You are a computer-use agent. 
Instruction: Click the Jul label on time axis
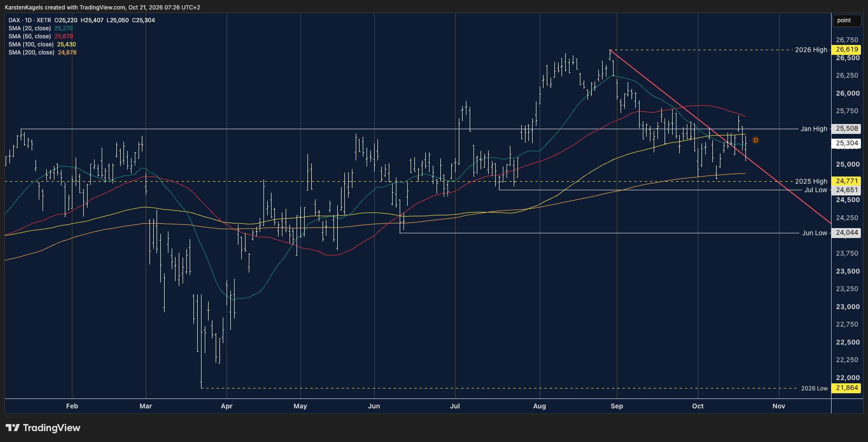455,406
